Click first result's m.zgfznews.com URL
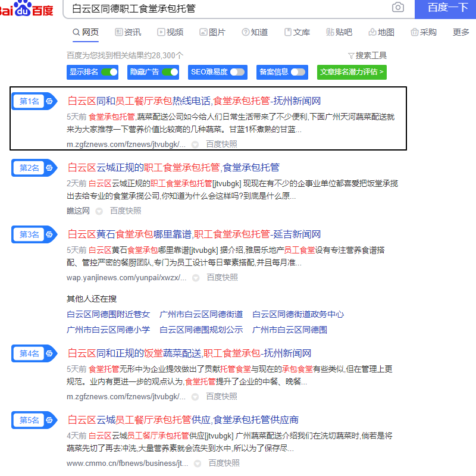476x476 pixels. [126, 145]
